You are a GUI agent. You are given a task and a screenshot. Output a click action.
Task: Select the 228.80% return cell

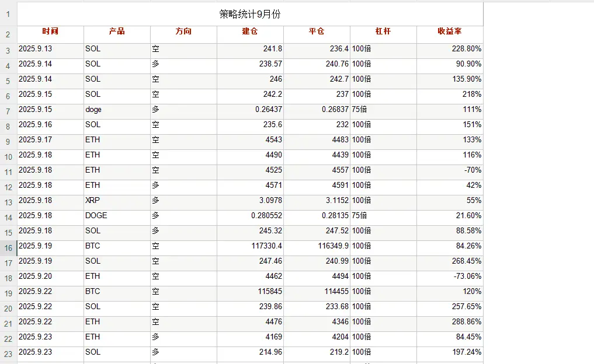click(450, 51)
